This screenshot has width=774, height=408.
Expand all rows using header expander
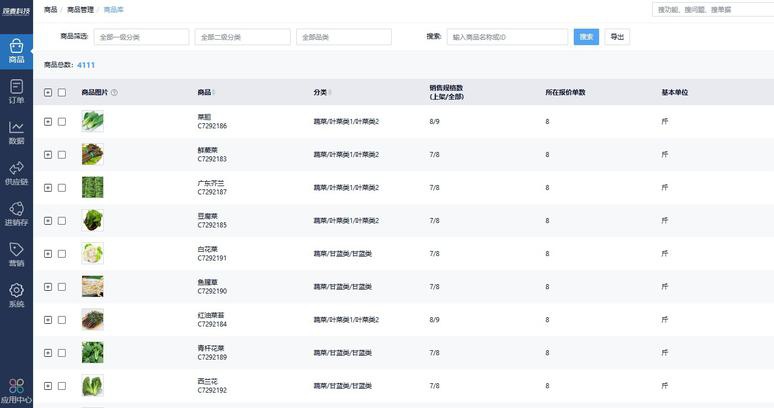click(48, 92)
